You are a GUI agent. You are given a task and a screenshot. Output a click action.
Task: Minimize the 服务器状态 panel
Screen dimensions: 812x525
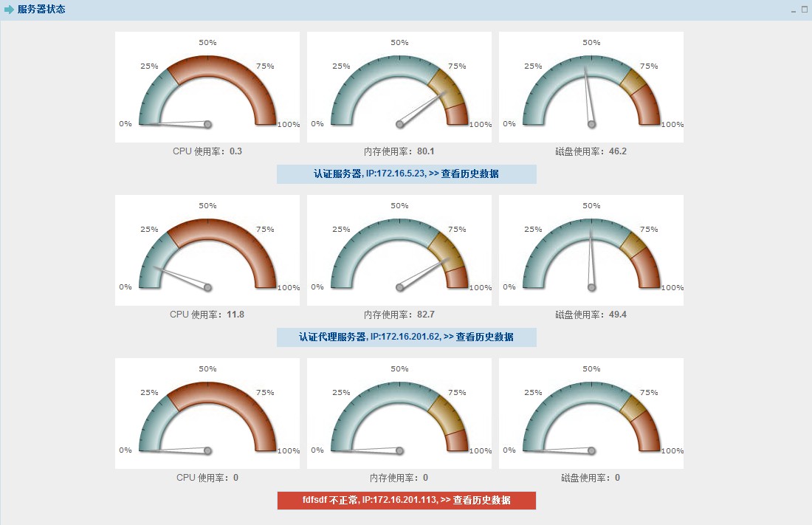coord(794,10)
